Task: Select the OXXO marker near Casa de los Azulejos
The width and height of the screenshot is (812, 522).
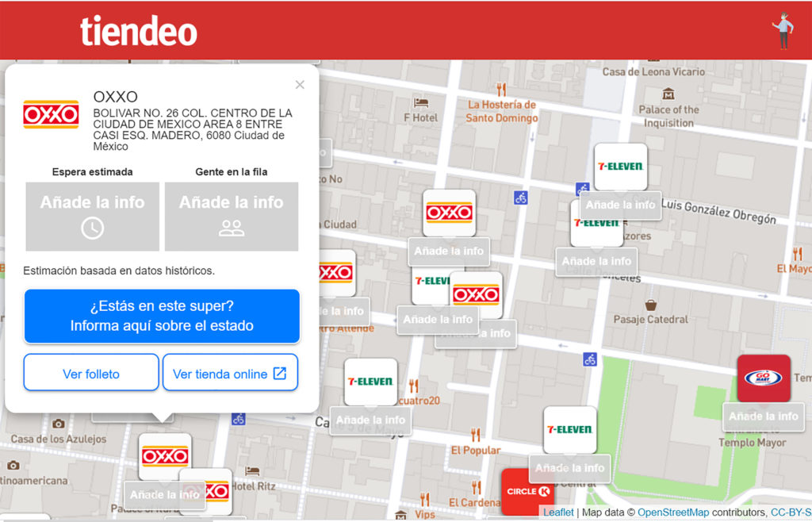Action: pyautogui.click(x=165, y=457)
